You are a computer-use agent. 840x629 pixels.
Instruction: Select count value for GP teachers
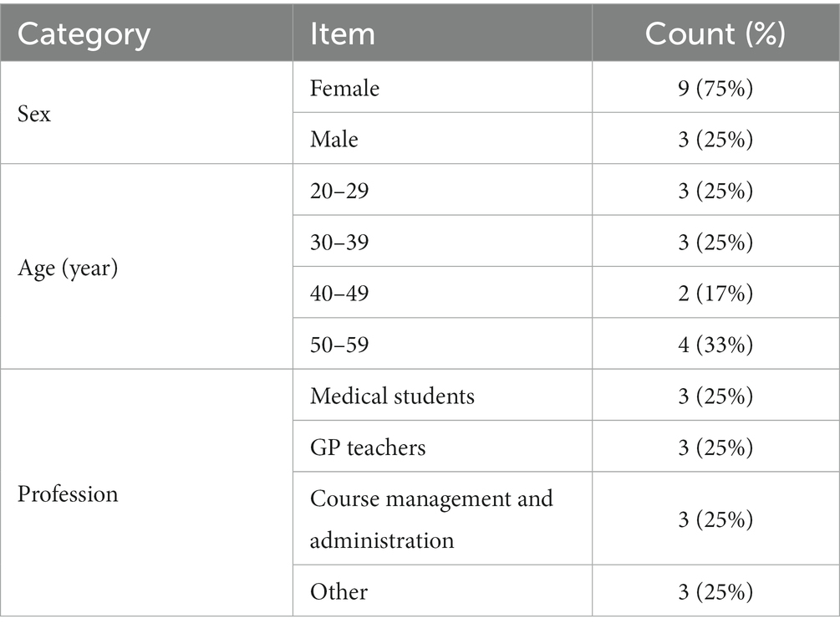[715, 447]
